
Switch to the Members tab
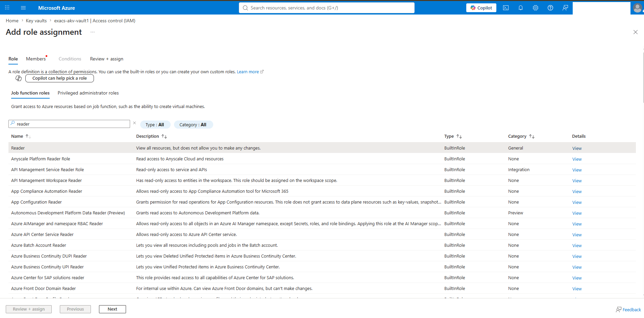[36, 59]
